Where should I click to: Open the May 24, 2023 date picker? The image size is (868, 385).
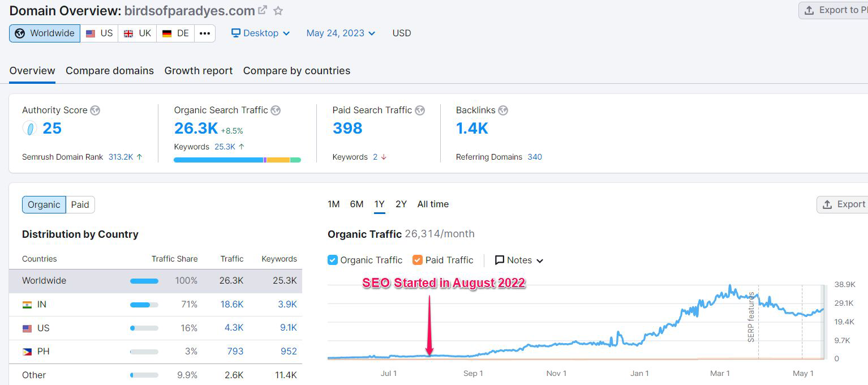tap(341, 33)
